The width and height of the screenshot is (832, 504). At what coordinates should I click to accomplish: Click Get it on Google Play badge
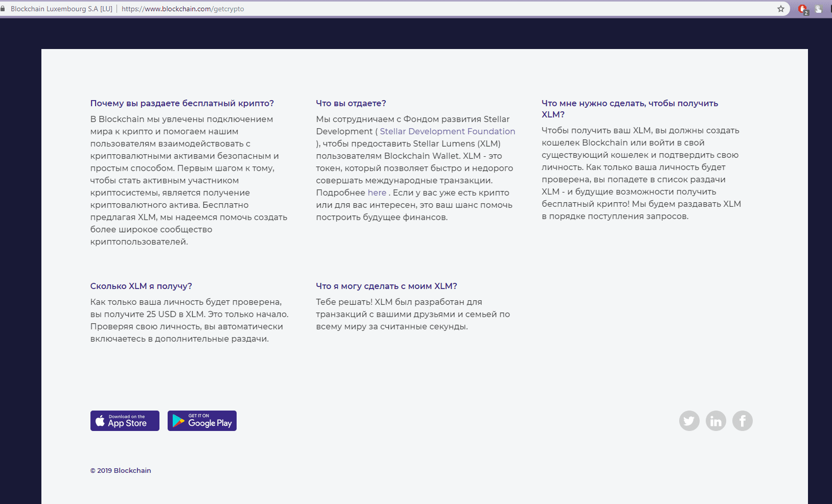click(202, 421)
